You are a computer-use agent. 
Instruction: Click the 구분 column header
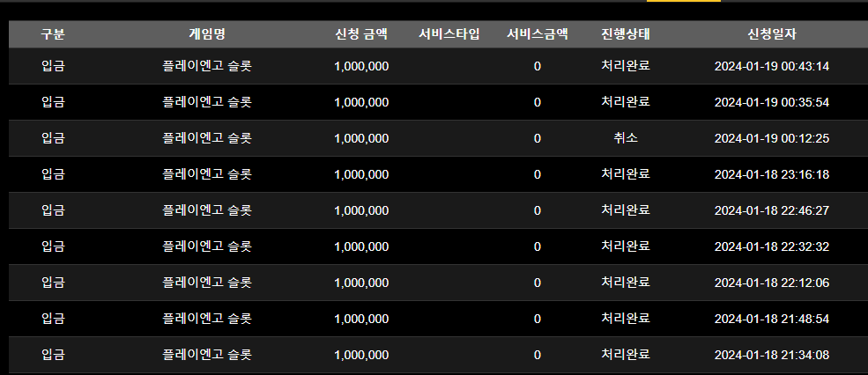point(53,34)
